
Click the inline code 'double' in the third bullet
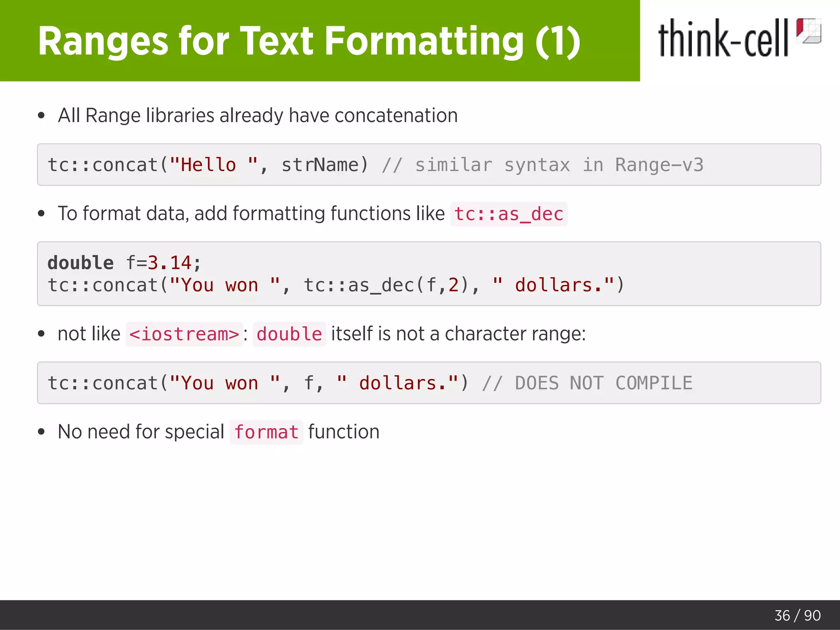pos(290,334)
